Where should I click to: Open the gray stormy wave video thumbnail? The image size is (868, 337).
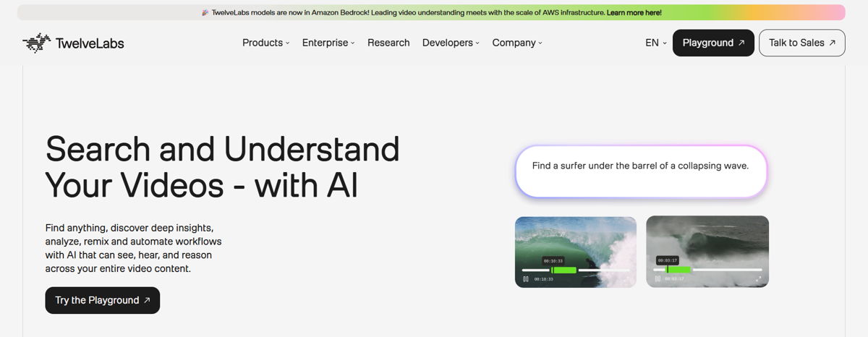(707, 252)
